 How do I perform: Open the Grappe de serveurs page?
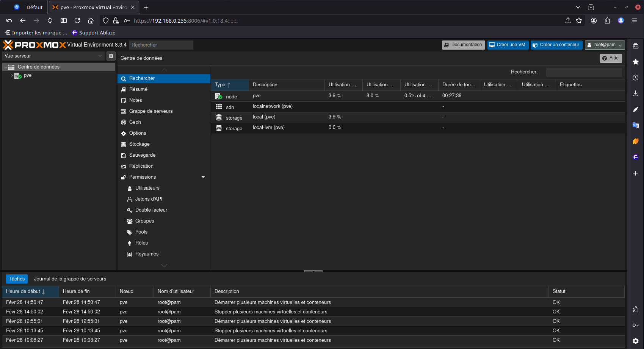click(x=150, y=111)
